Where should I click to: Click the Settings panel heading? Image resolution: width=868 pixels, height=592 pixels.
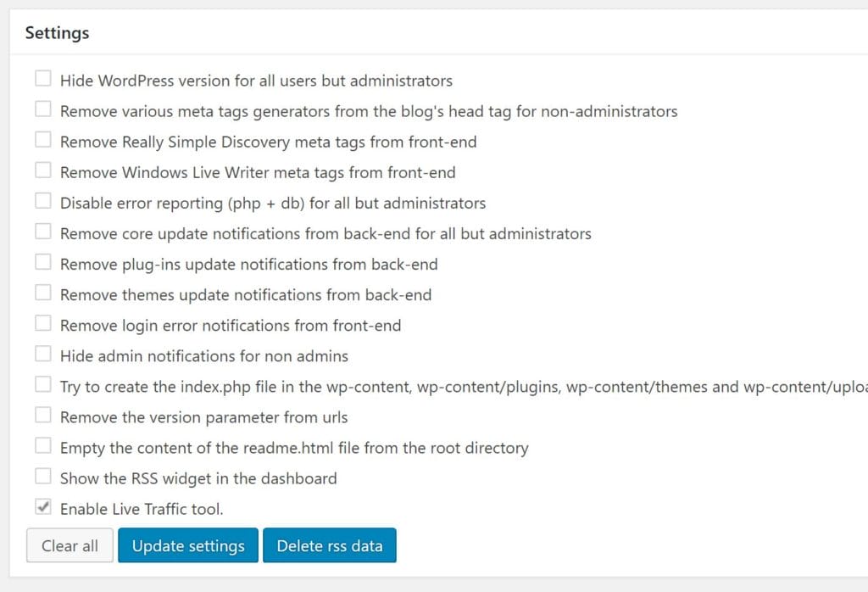pyautogui.click(x=57, y=33)
